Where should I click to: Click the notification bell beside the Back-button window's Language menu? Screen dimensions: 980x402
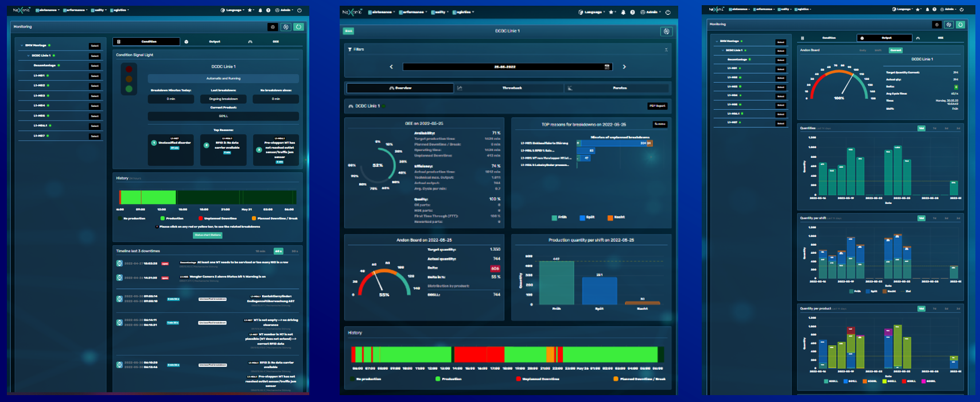pyautogui.click(x=623, y=12)
